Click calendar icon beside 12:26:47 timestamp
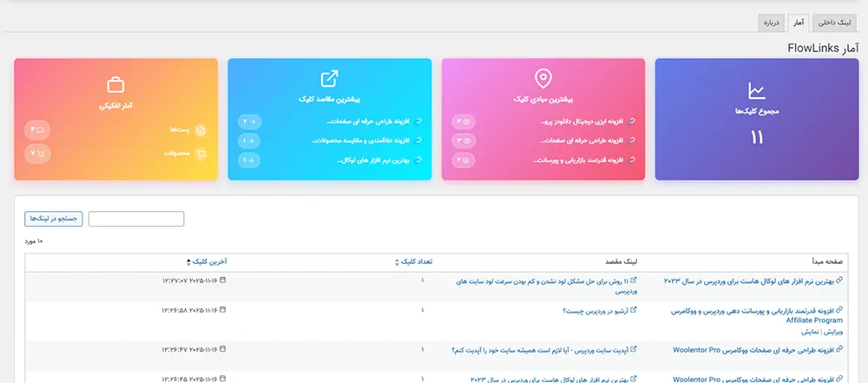The width and height of the screenshot is (868, 383). pos(223,349)
